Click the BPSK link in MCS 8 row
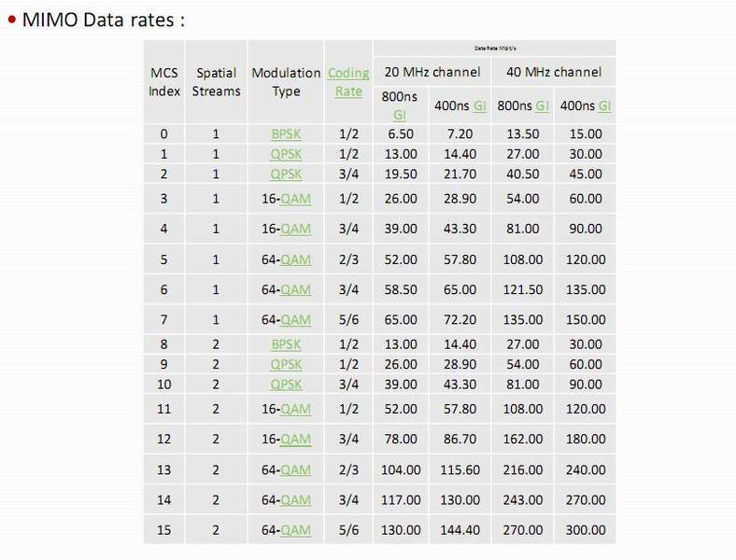The image size is (736, 560). coord(286,344)
